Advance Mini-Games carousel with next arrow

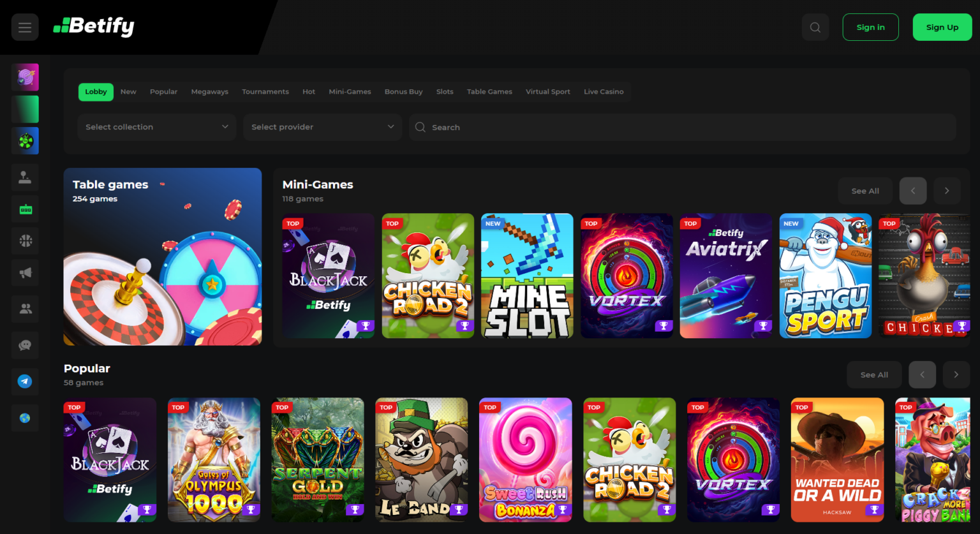[x=947, y=191]
